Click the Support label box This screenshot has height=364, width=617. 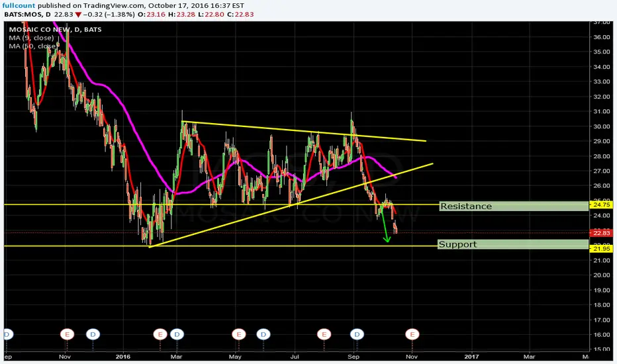[512, 244]
